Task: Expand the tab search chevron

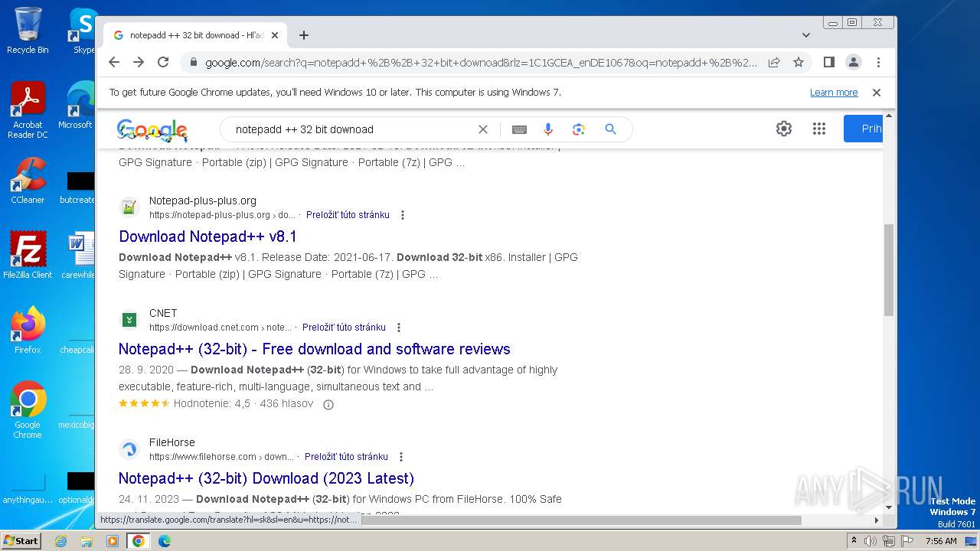Action: click(805, 35)
